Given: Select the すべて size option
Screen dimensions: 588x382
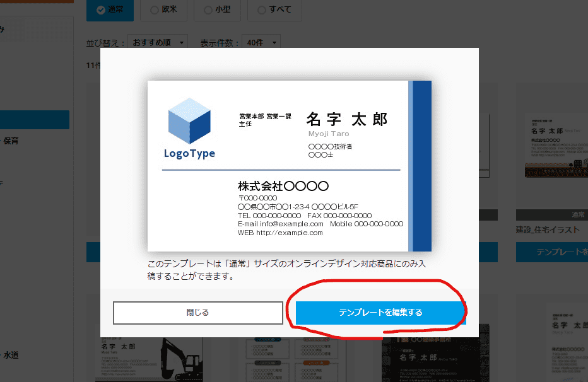Looking at the screenshot, I should 274,9.
